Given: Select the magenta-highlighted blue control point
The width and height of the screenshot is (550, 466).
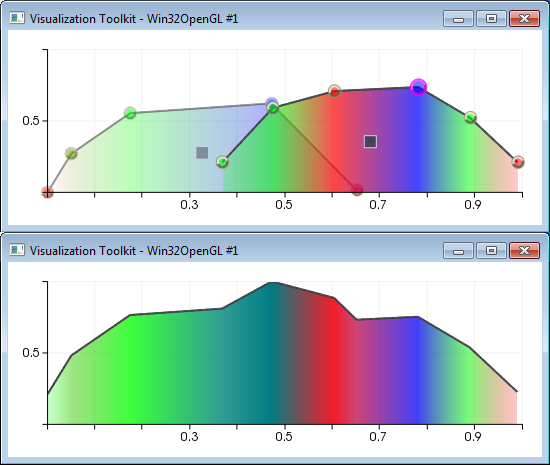Looking at the screenshot, I should (x=418, y=87).
